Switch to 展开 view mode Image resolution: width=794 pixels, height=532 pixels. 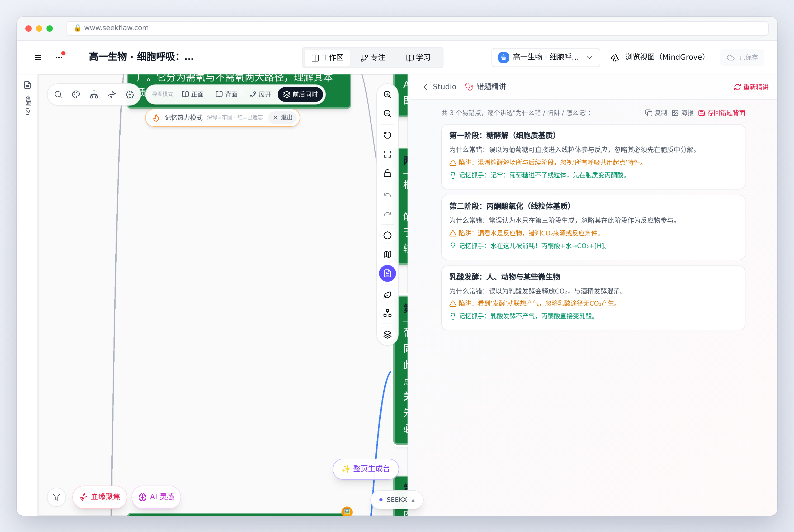coord(260,94)
